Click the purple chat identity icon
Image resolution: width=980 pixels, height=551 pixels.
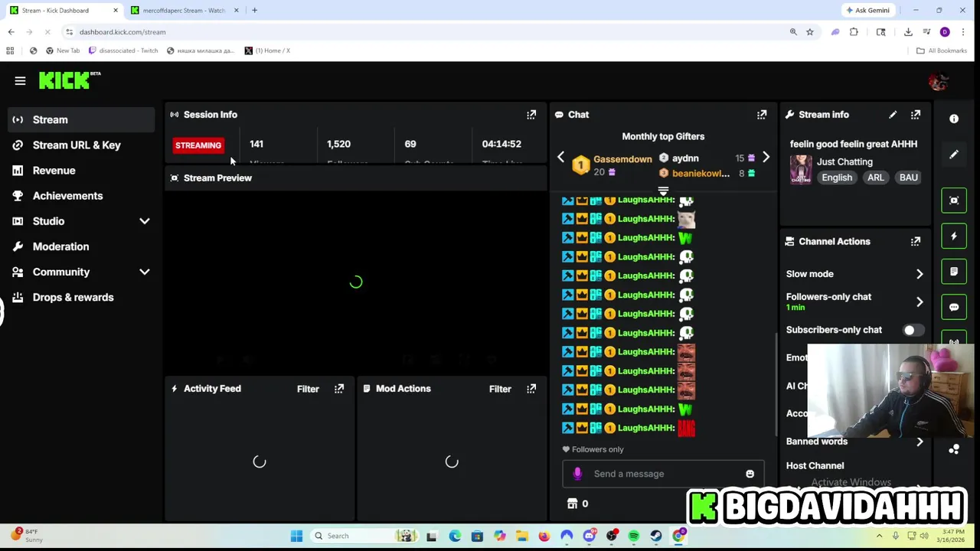tap(577, 474)
